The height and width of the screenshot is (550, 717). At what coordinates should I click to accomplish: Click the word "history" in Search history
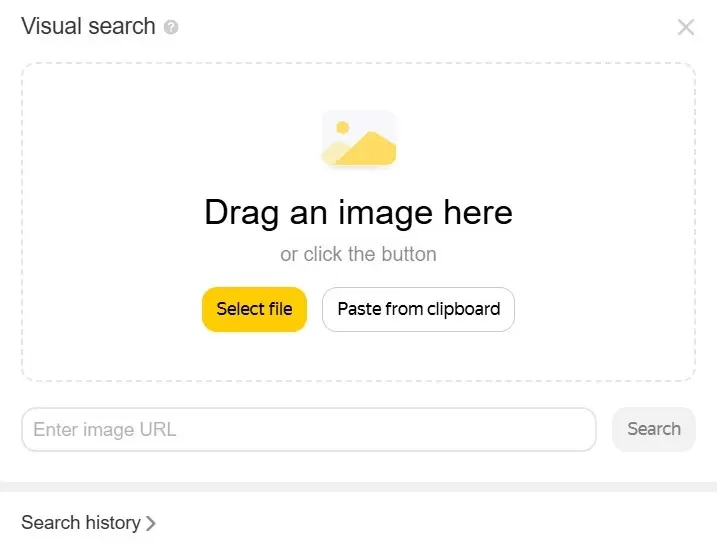click(113, 522)
